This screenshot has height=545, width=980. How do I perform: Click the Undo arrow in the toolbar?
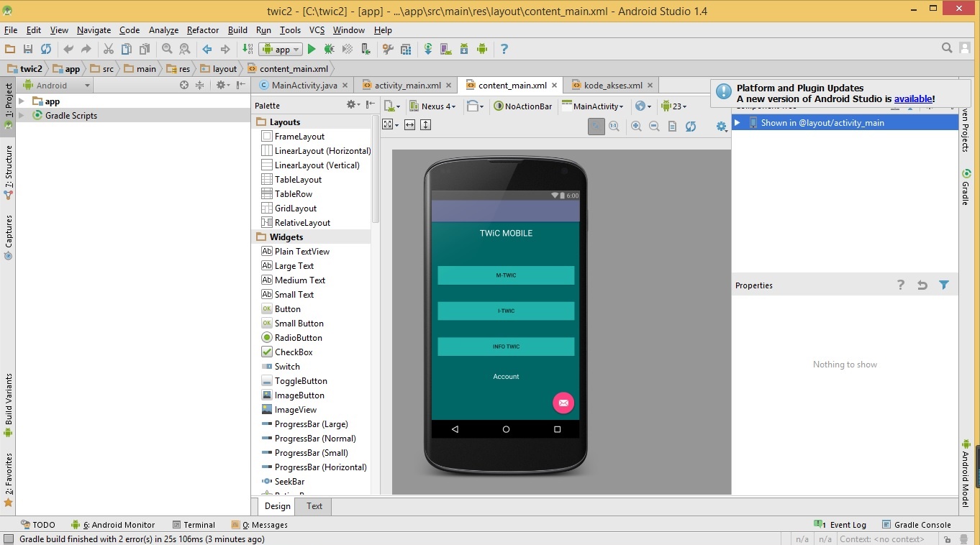[68, 49]
